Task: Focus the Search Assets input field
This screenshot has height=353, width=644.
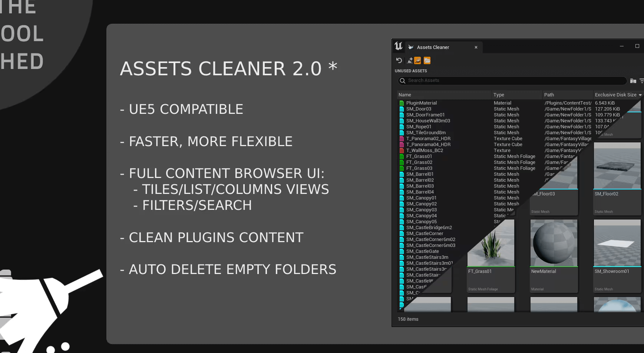Action: [x=512, y=80]
